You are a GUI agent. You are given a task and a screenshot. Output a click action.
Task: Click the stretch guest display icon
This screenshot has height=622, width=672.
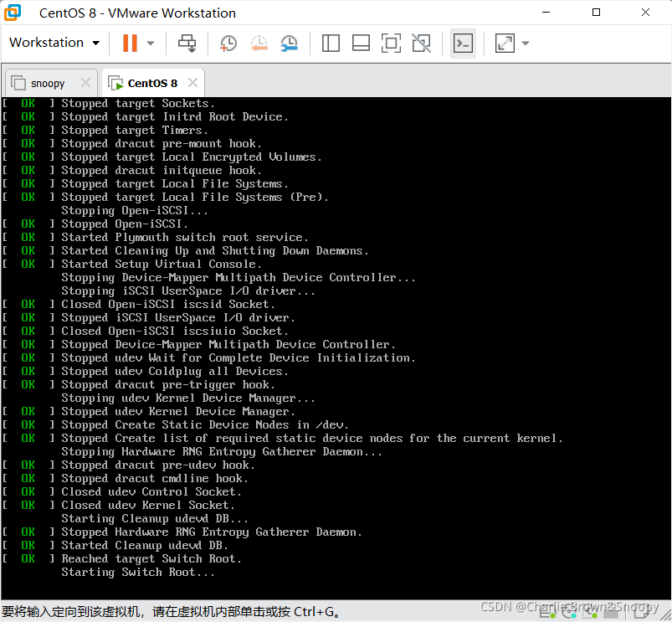(x=505, y=43)
